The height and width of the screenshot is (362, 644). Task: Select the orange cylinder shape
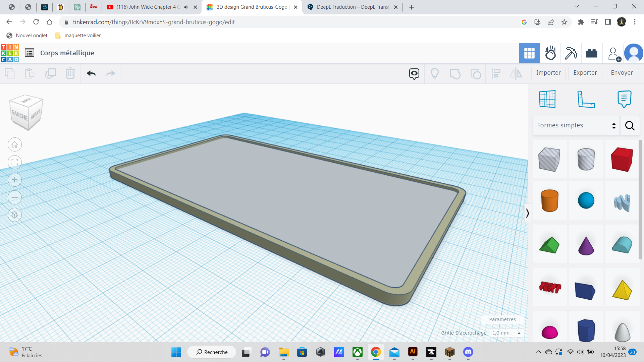point(549,200)
